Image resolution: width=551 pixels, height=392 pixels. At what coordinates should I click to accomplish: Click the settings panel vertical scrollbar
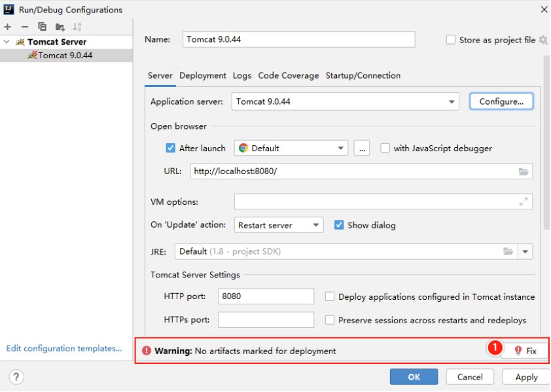click(546, 143)
